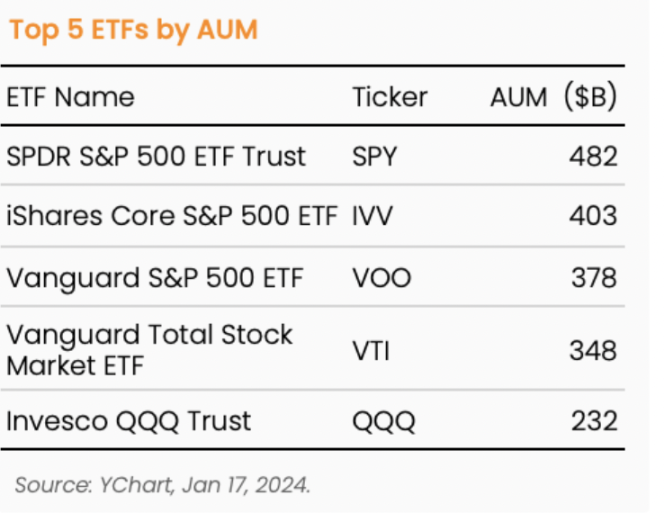Click the 482 AUM value

pyautogui.click(x=593, y=156)
